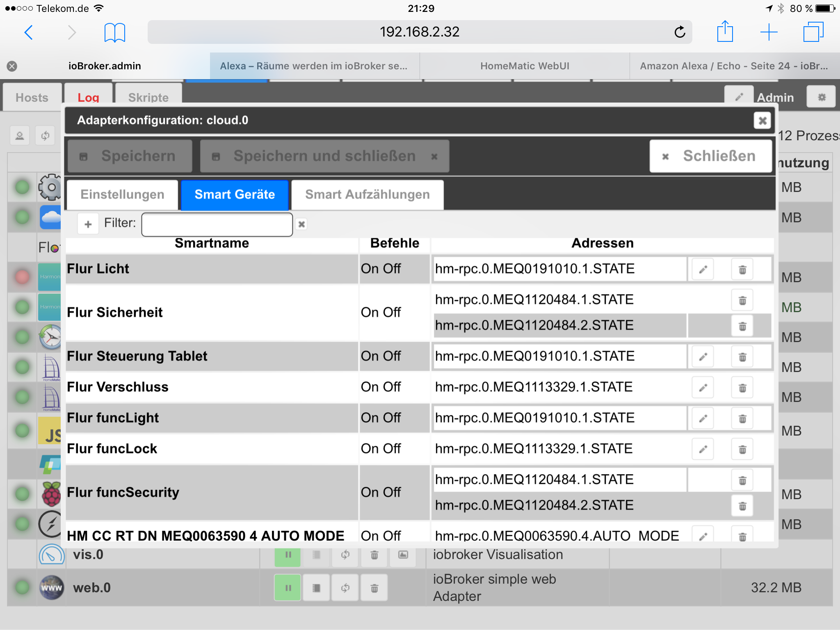Click the Speichern button
The height and width of the screenshot is (630, 840).
point(130,156)
